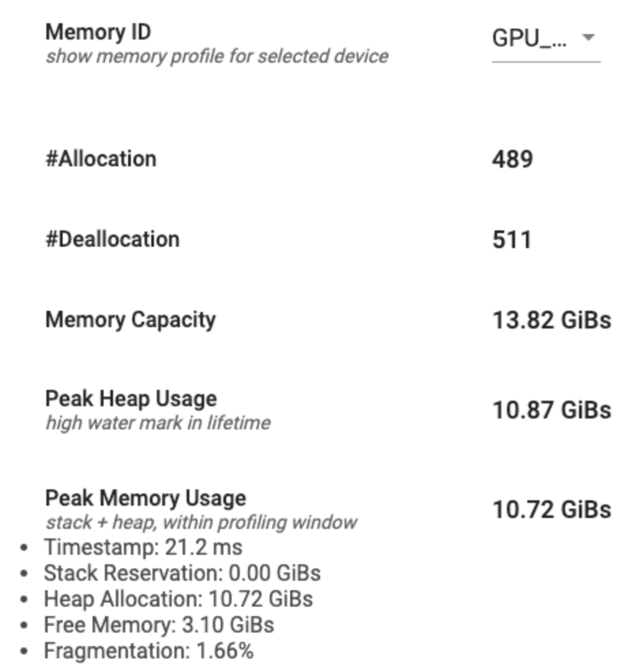Click the Memory ID dropdown arrow
The width and height of the screenshot is (624, 672).
[588, 37]
